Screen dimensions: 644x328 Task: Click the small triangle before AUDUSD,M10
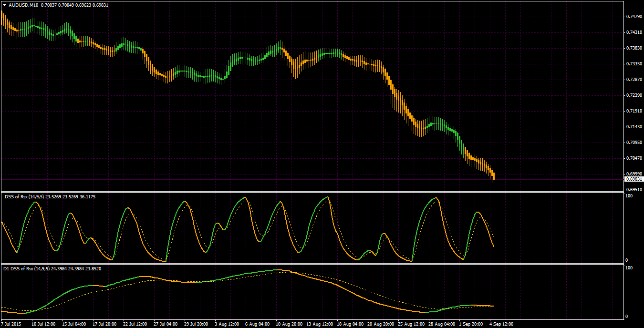click(x=4, y=5)
